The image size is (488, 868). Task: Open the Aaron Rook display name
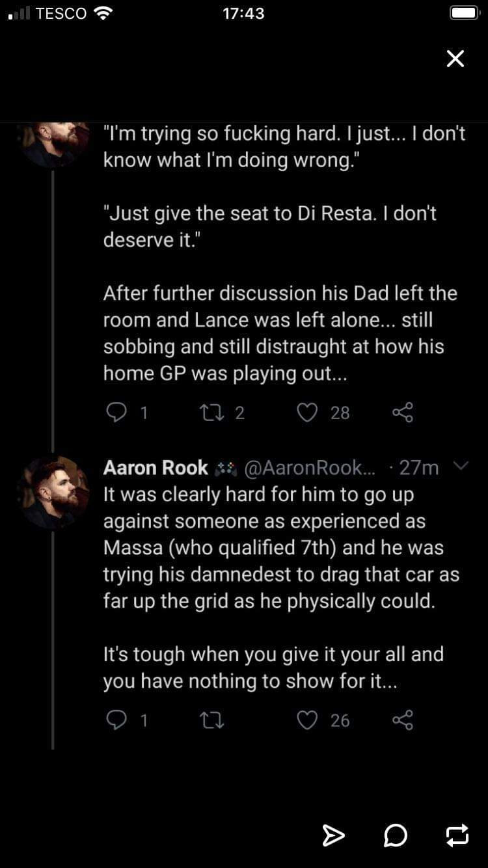(x=156, y=468)
